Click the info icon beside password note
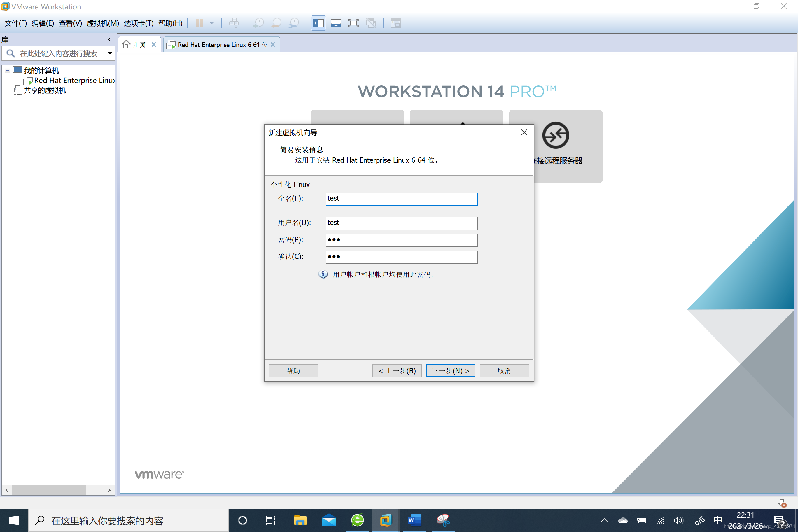The width and height of the screenshot is (798, 532). 323,274
